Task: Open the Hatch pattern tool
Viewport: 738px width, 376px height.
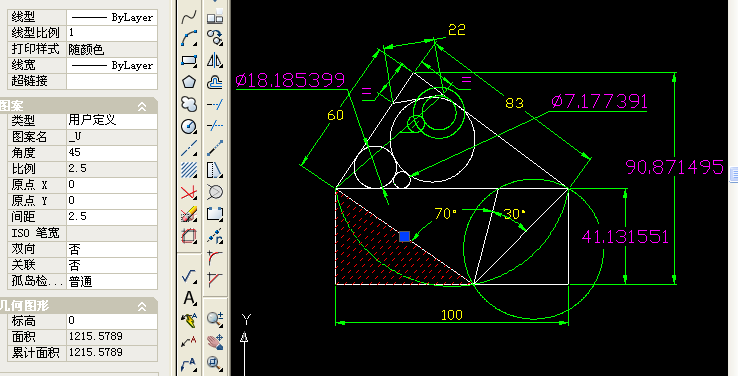Action: pos(189,169)
